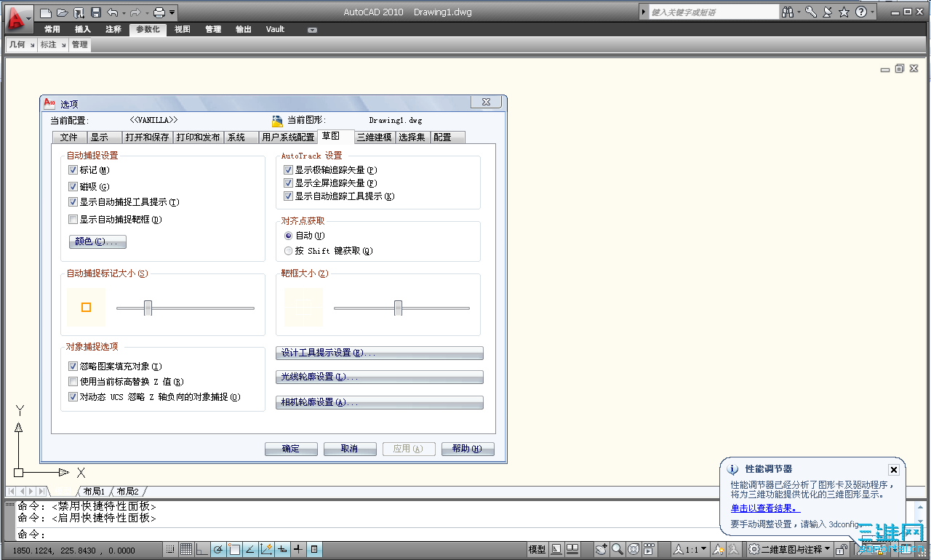
Task: Toggle the 磁吸 (G) checkbox
Action: pyautogui.click(x=73, y=186)
